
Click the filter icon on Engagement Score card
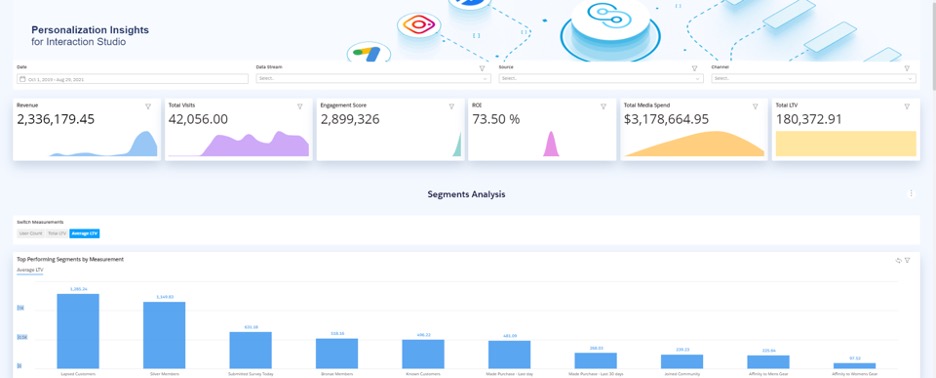[x=452, y=106]
